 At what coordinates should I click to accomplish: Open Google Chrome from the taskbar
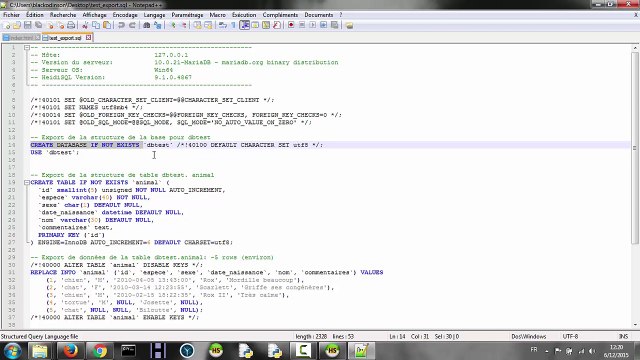[99, 351]
